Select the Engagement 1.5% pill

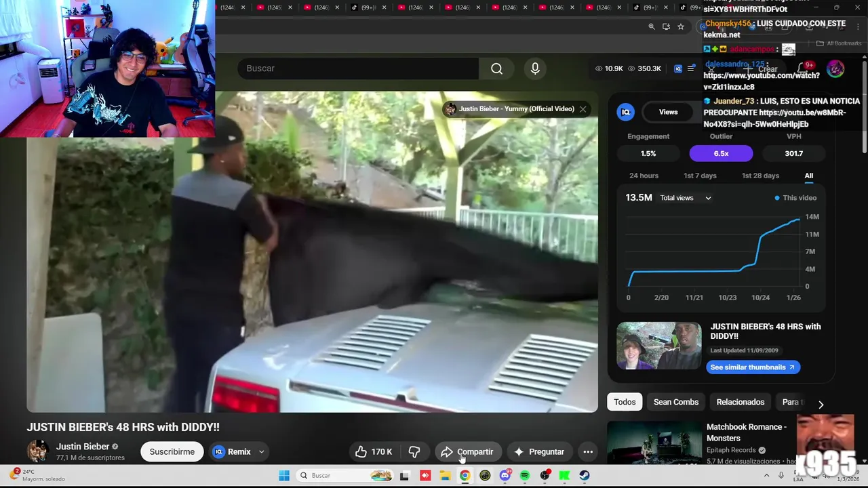pyautogui.click(x=648, y=153)
